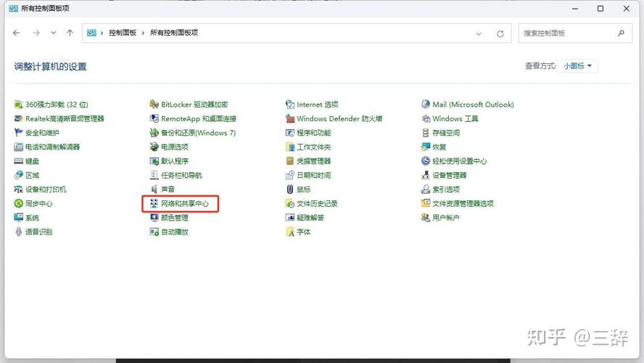Open the recent locations chevron

click(x=54, y=33)
